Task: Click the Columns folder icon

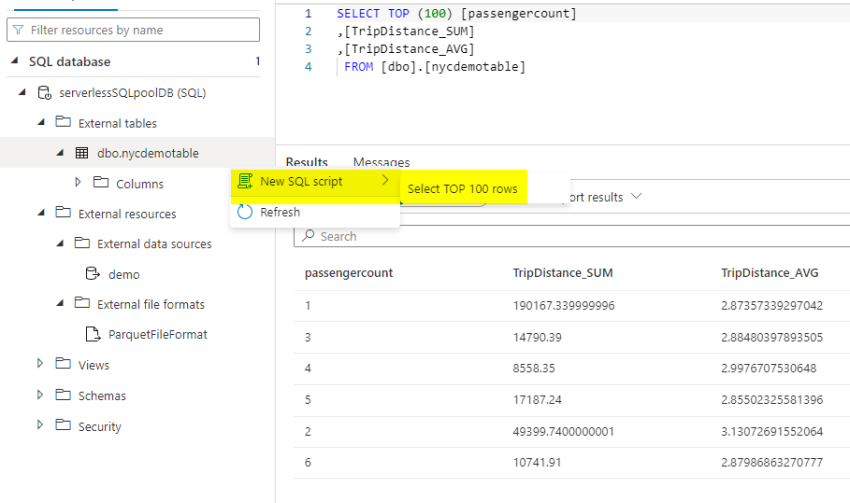Action: click(101, 182)
